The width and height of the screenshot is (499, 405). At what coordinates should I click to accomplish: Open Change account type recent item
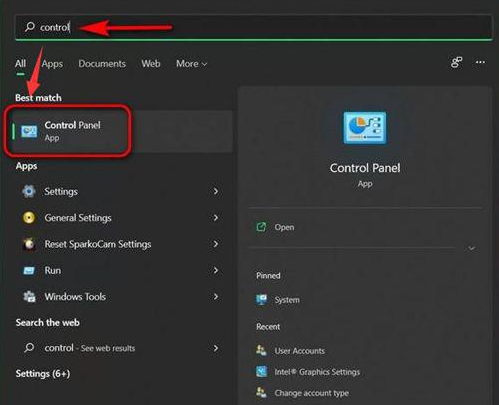click(x=312, y=393)
